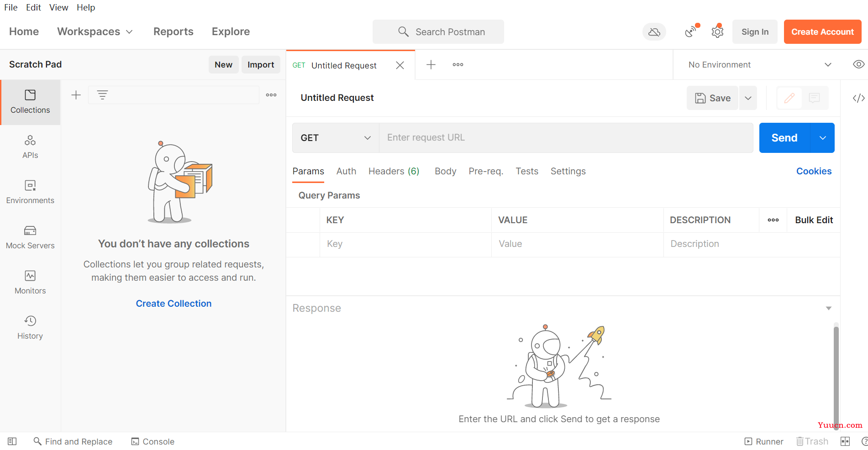The image size is (868, 450).
Task: Open the No Environment dropdown
Action: click(760, 65)
